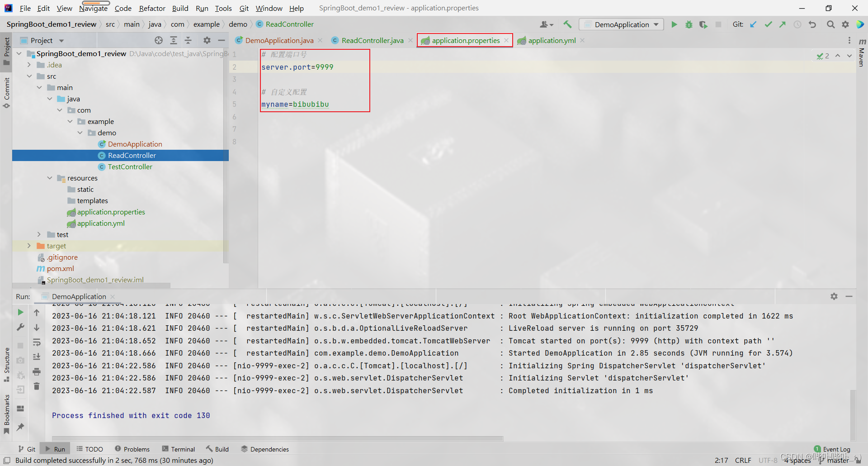Open Project panel options gear
Viewport: 868px width, 466px height.
207,40
